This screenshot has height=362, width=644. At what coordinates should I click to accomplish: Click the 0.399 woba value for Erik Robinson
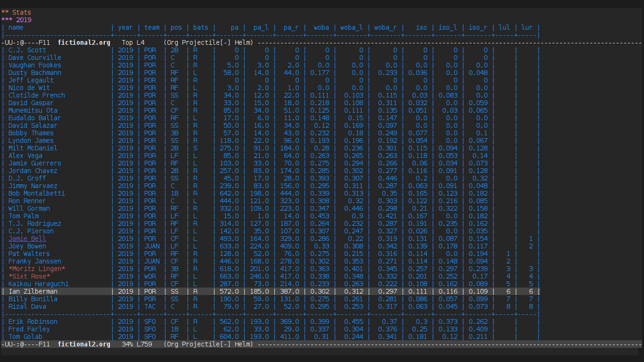click(x=320, y=321)
